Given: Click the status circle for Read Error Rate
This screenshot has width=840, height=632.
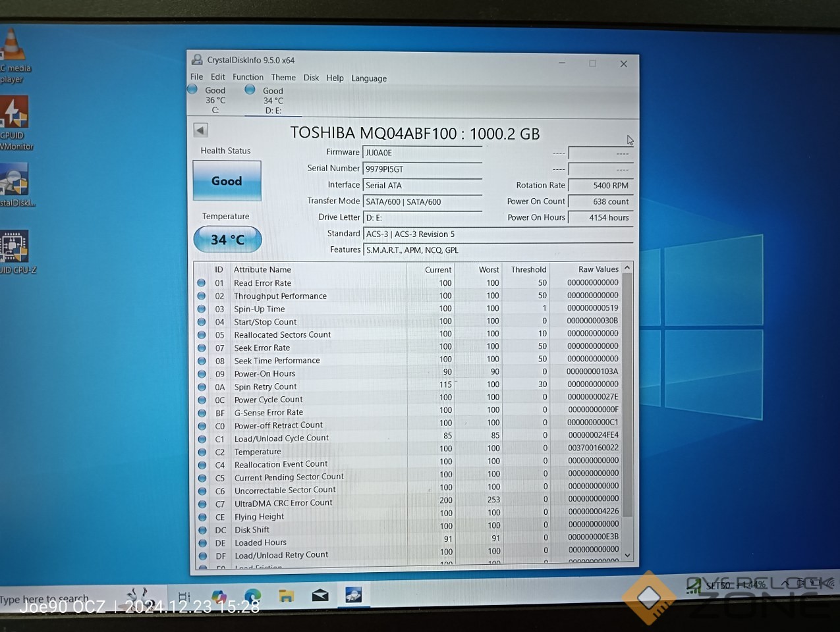Looking at the screenshot, I should (x=201, y=283).
